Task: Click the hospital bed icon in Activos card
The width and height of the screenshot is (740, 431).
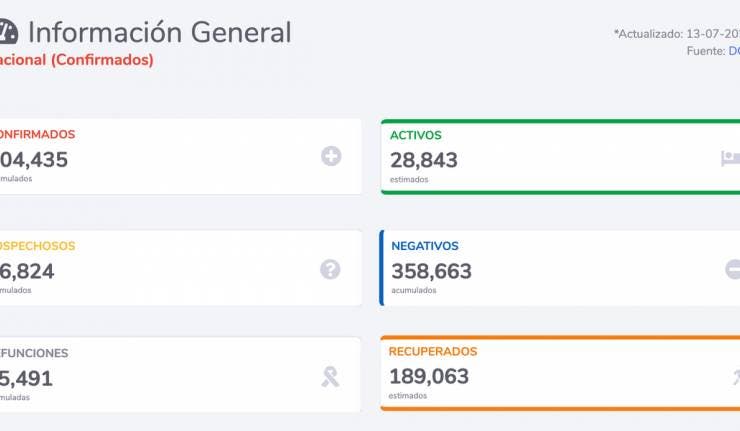Action: click(x=730, y=157)
